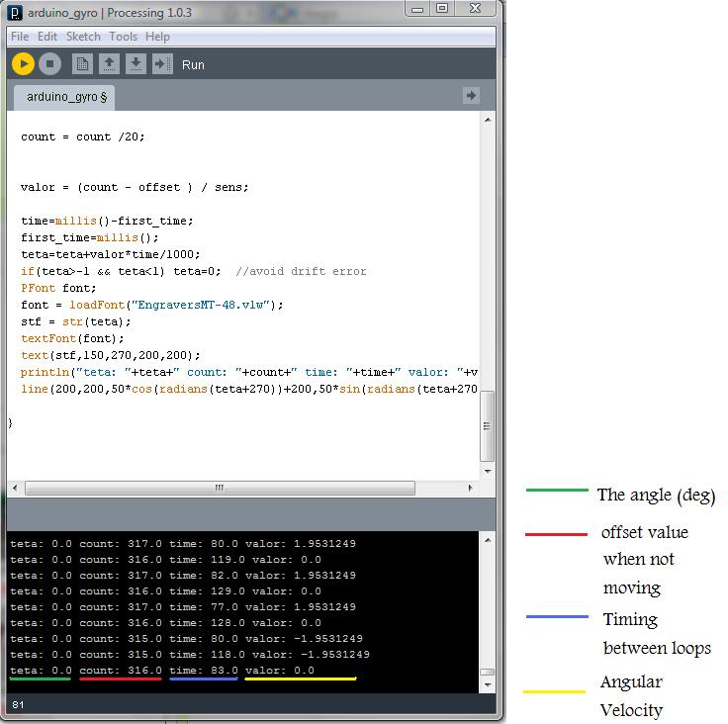Stop the running sketch
This screenshot has height=724, width=728.
coord(50,64)
